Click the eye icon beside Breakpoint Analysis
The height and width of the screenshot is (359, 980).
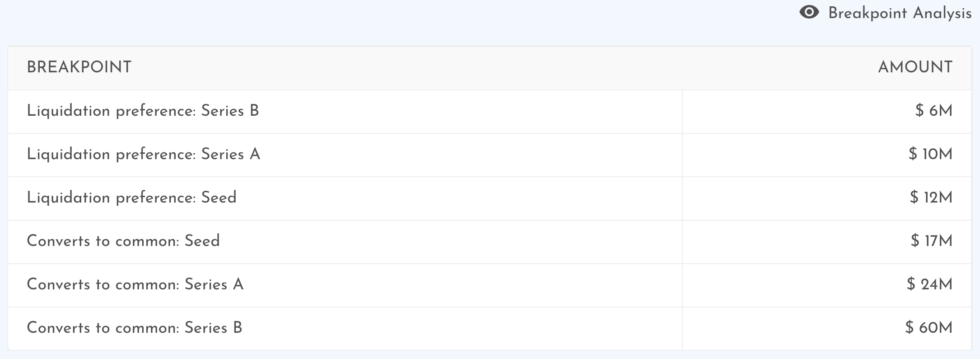tap(809, 12)
